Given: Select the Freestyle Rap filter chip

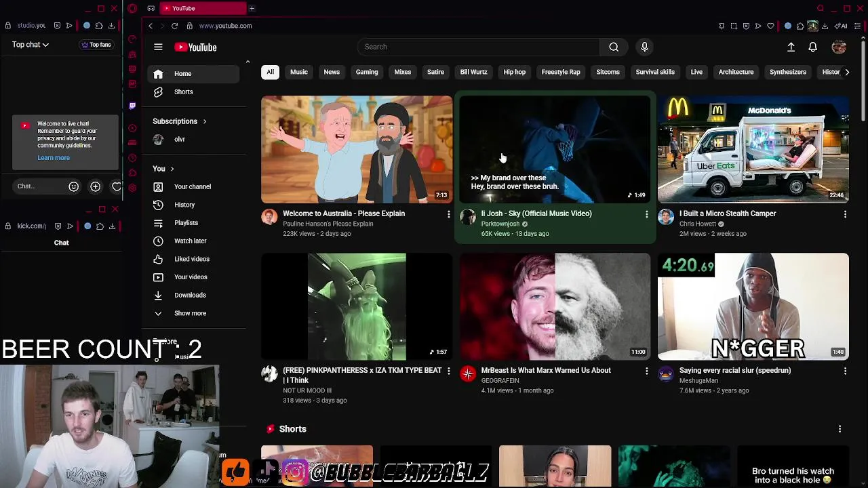Looking at the screenshot, I should [561, 72].
